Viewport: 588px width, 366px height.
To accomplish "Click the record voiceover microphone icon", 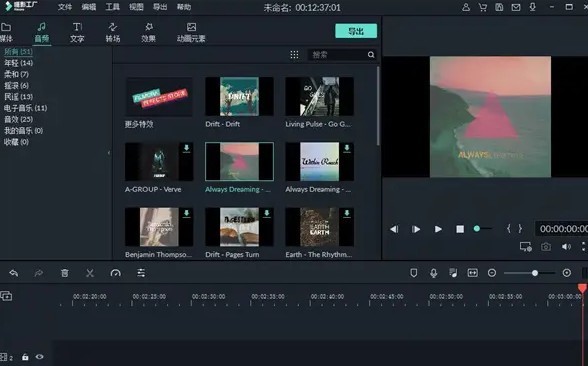I will [x=434, y=273].
